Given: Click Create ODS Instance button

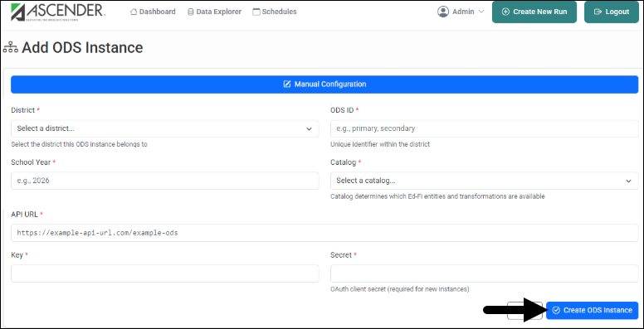Looking at the screenshot, I should (x=593, y=310).
